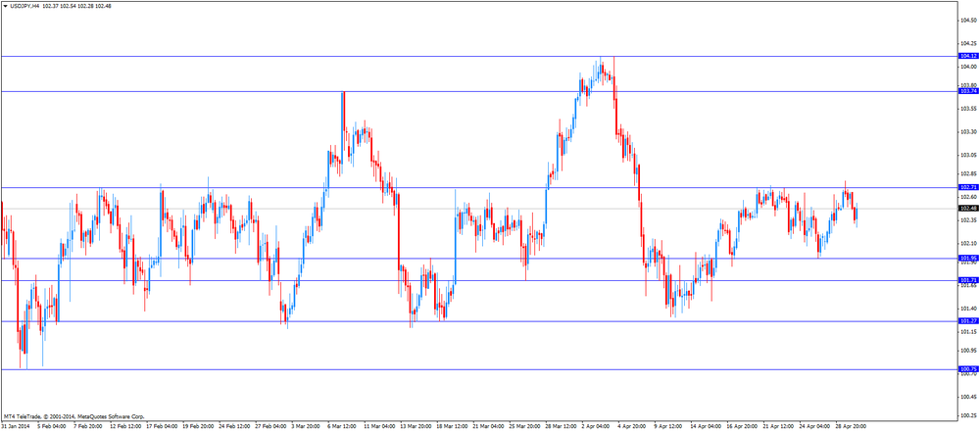Click the 3 Mar 20:00 time label
The image size is (980, 431).
coord(306,427)
